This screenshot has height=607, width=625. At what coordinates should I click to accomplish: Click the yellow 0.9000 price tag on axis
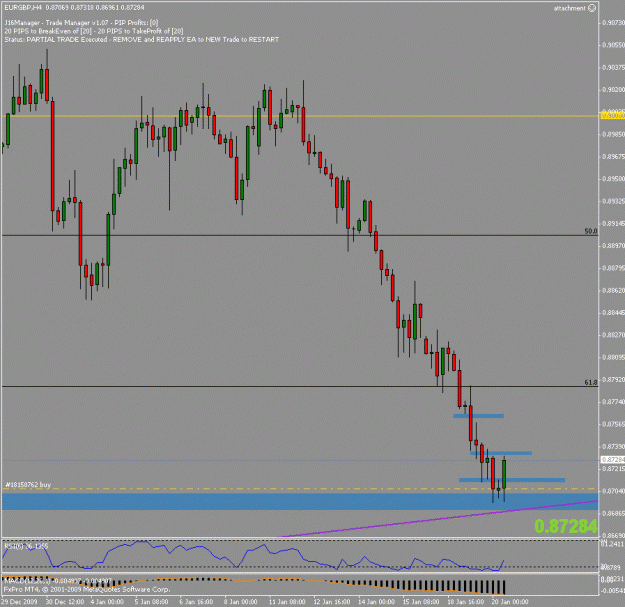click(613, 116)
